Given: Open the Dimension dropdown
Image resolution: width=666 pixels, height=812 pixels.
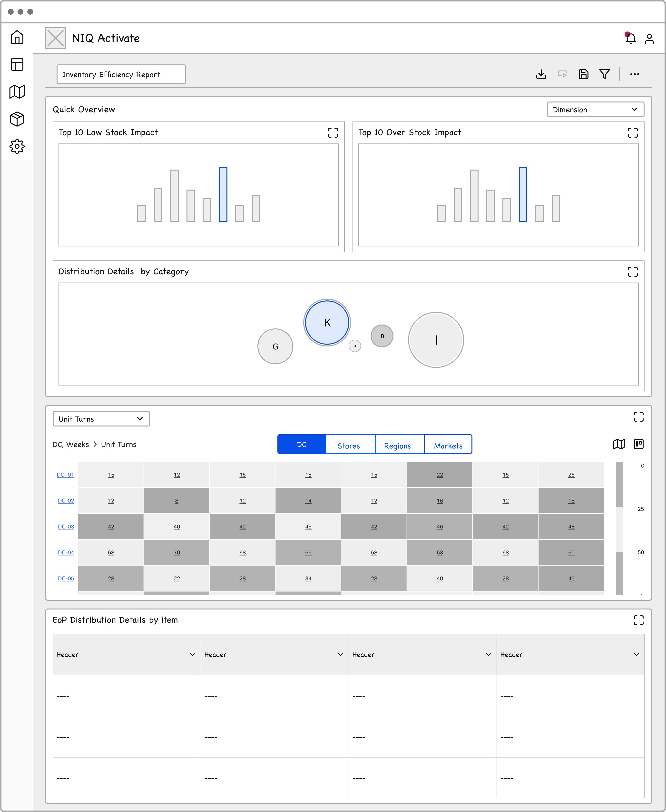Looking at the screenshot, I should click(595, 110).
